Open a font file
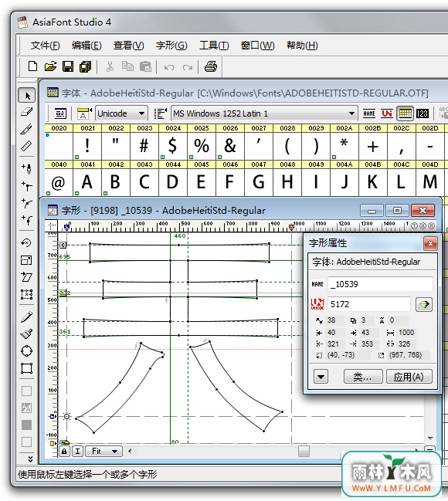 [50, 66]
